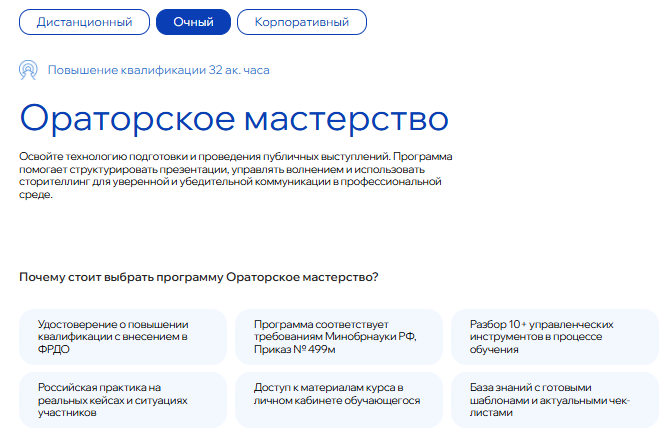Click the Почему стоит выбрать программу subheading
672x441 pixels.
coord(199,277)
